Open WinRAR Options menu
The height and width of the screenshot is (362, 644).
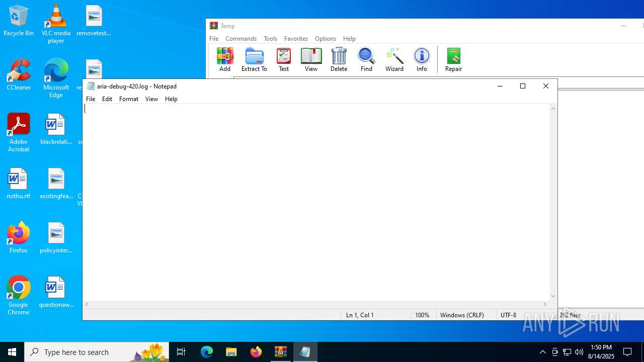[x=326, y=39]
